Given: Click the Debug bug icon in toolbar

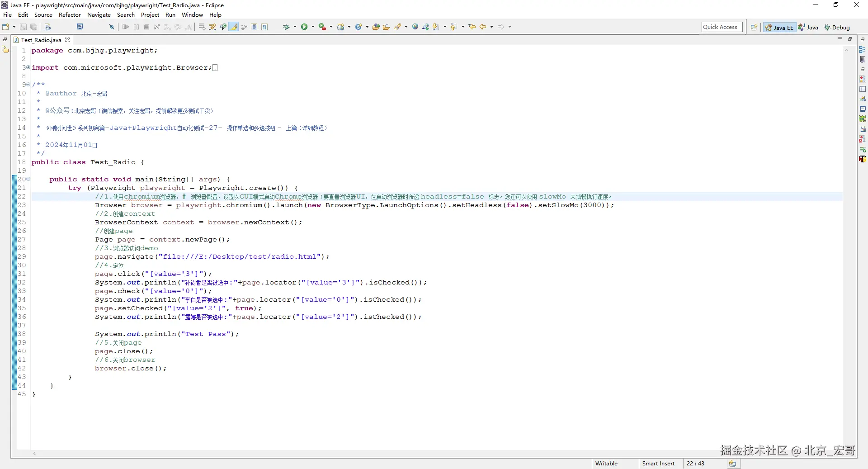Looking at the screenshot, I should [x=286, y=27].
